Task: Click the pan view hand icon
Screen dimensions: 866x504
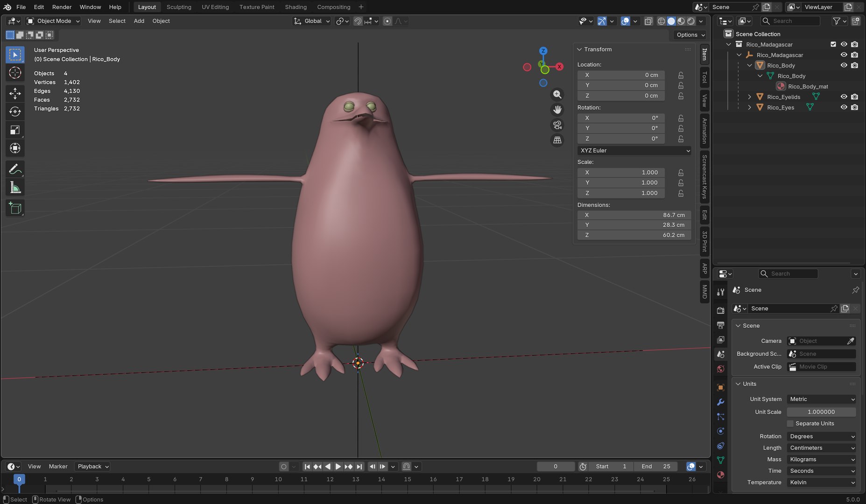Action: (x=557, y=110)
